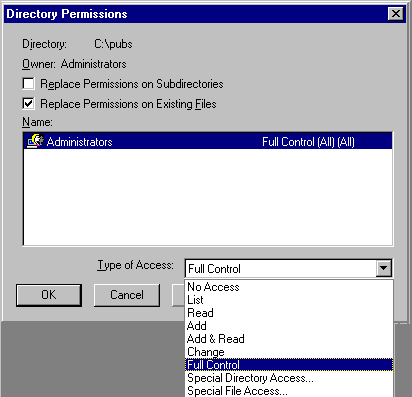412x397 pixels.
Task: Choose No Access from the list
Action: click(x=289, y=287)
